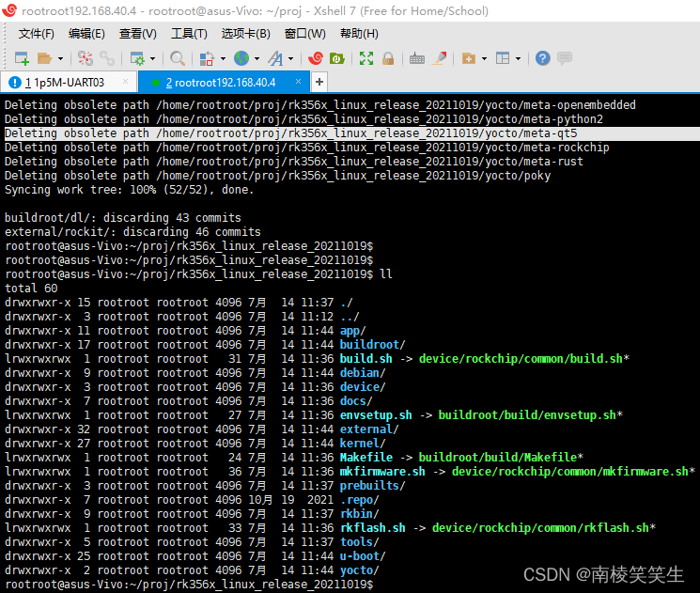This screenshot has width=700, height=593.
Task: Click the encoding globe icon
Action: click(241, 58)
